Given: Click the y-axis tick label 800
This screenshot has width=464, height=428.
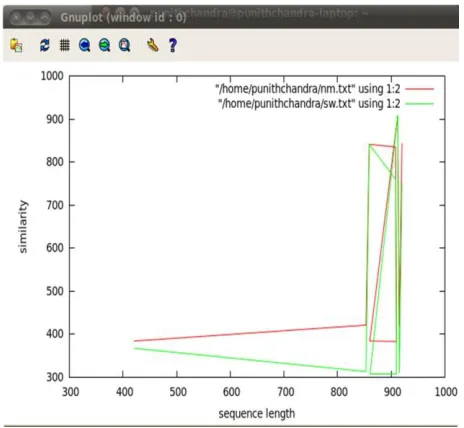Looking at the screenshot, I should 55,162.
